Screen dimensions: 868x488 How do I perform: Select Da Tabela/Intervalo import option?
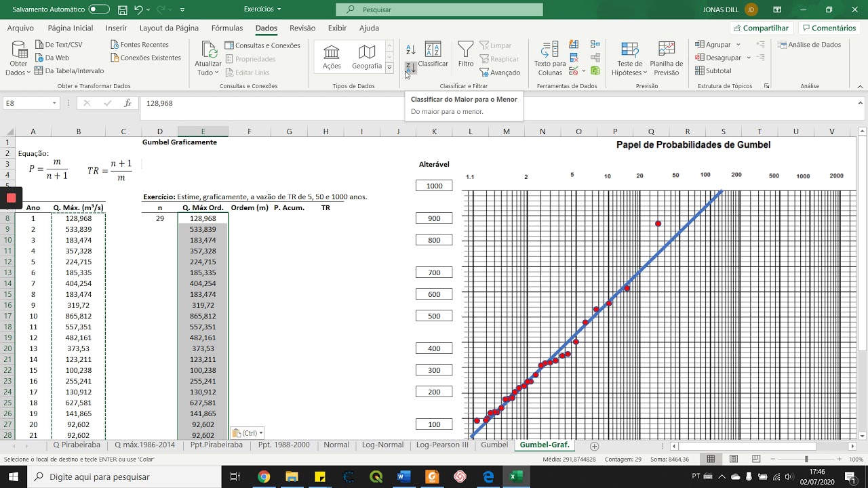pyautogui.click(x=69, y=70)
